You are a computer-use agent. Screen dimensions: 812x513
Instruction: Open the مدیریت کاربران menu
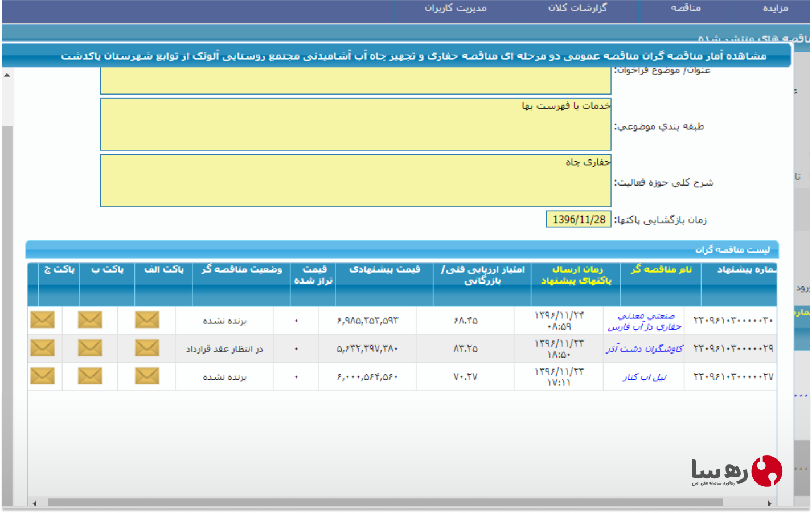pos(456,8)
